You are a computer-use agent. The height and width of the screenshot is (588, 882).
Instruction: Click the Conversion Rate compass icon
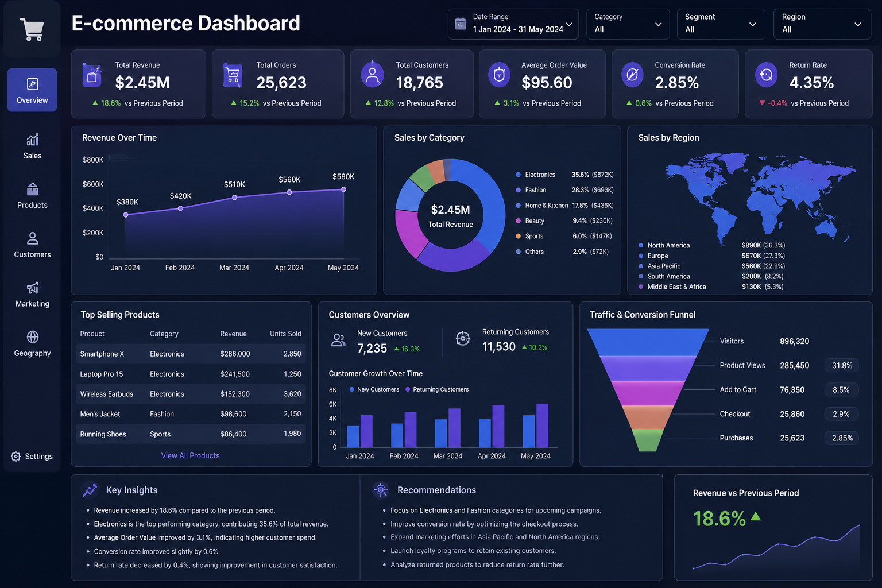pos(632,75)
